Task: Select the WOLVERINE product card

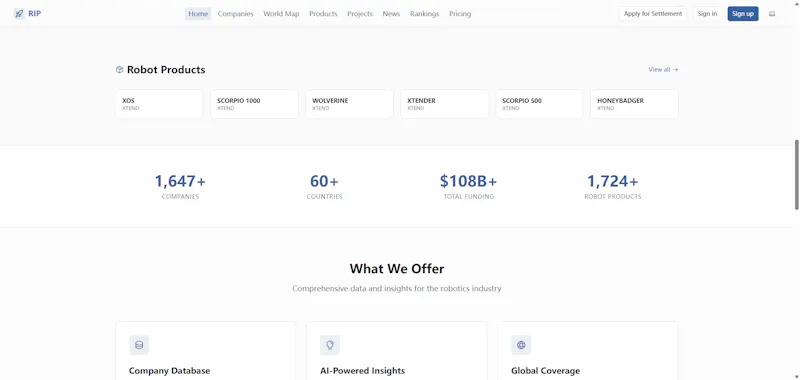Action: 349,104
